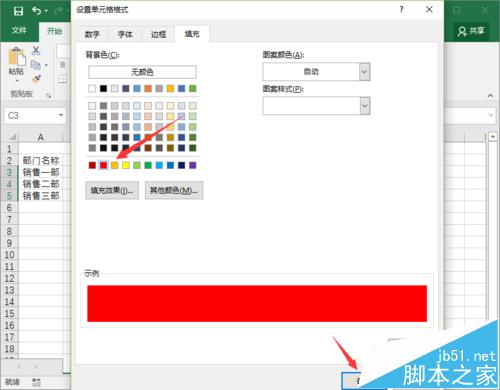The image size is (500, 390).
Task: Close the 设置单元格格式 dialog with X
Action: [x=429, y=10]
